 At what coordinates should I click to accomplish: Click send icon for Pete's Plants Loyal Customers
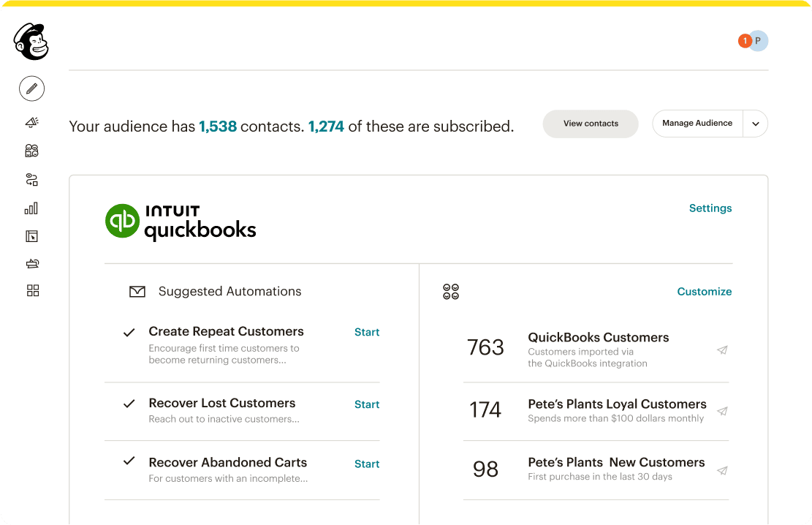click(x=722, y=411)
